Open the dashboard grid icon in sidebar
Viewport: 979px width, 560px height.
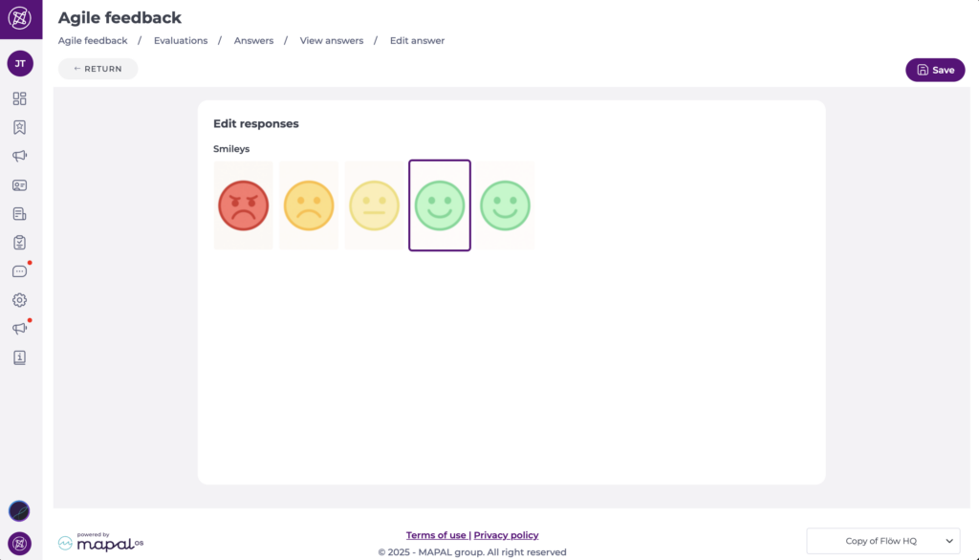[x=20, y=98]
